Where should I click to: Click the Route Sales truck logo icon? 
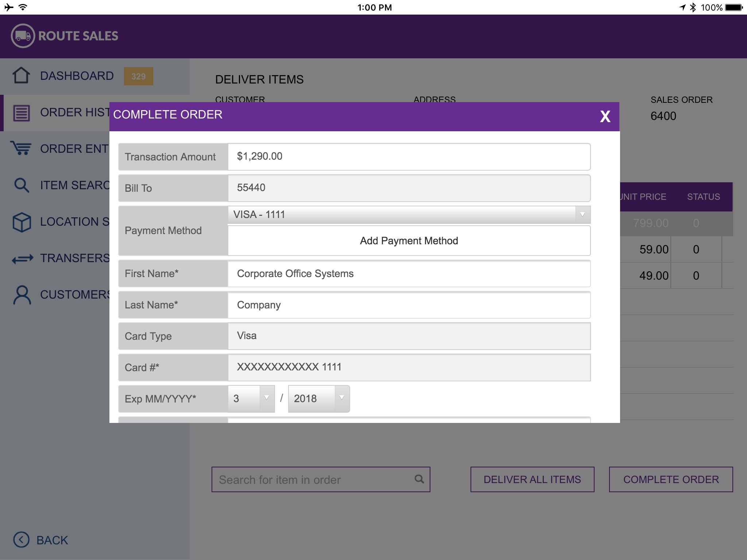[x=23, y=36]
